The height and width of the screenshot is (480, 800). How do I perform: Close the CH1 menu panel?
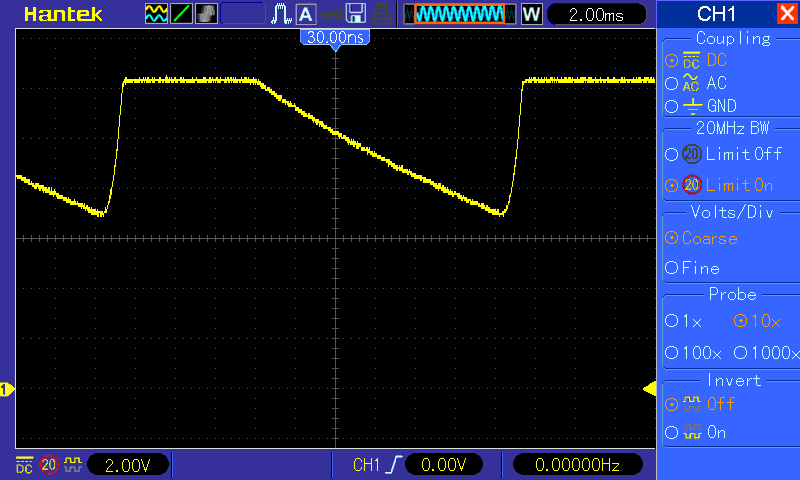(787, 13)
